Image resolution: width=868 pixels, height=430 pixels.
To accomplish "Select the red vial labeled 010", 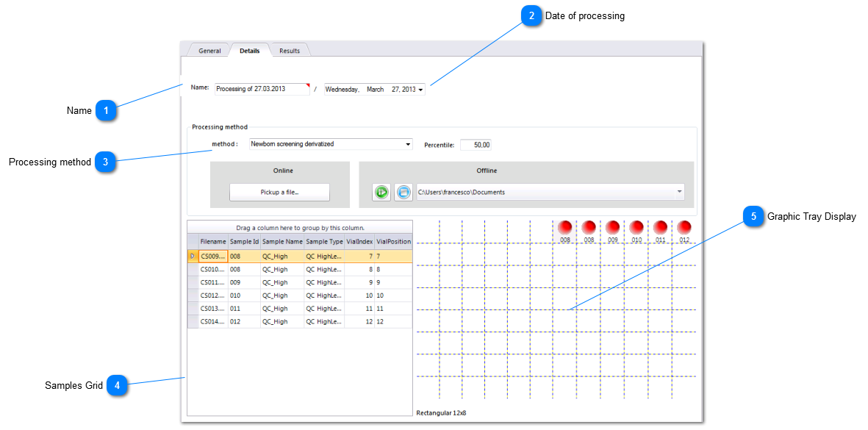I will 636,227.
